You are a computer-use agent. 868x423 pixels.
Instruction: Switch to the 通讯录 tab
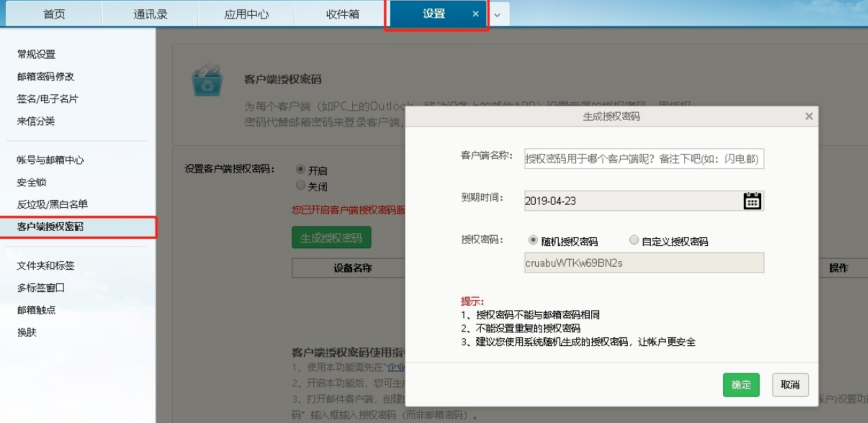coord(150,14)
